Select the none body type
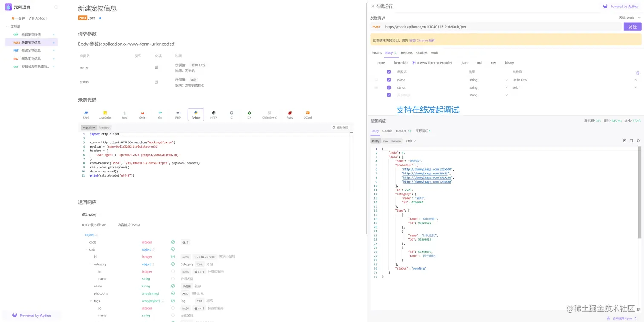The width and height of the screenshot is (644, 322). coord(381,63)
